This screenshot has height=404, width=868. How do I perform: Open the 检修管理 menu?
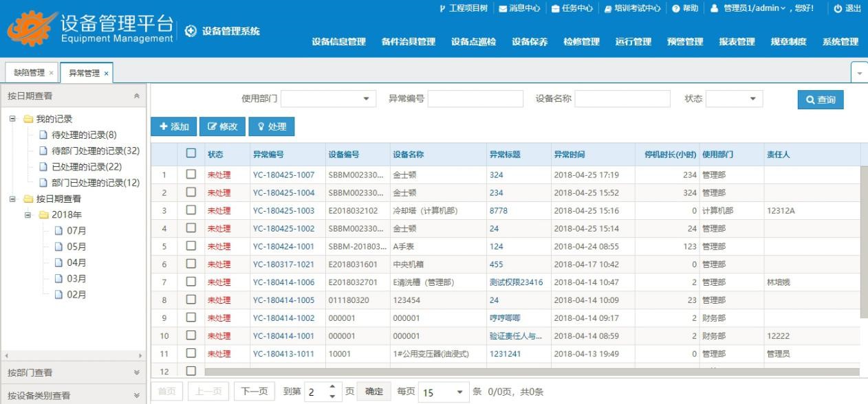tap(581, 42)
